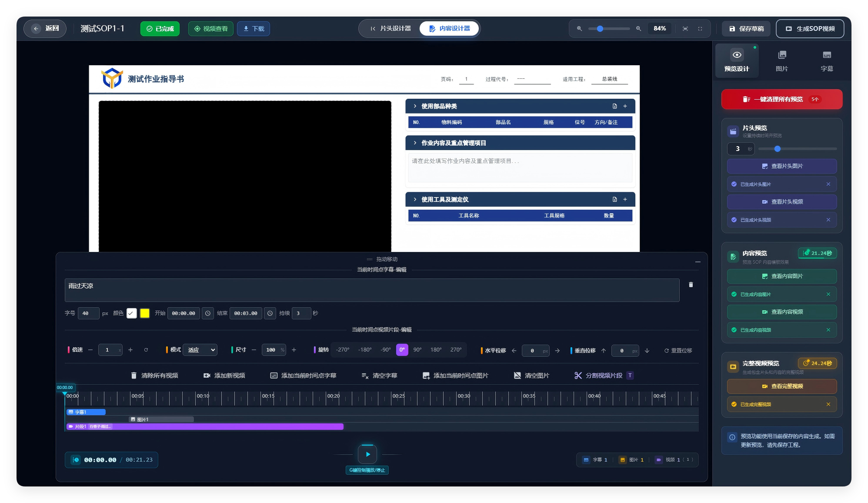Select the -90° rotation option

pos(386,350)
